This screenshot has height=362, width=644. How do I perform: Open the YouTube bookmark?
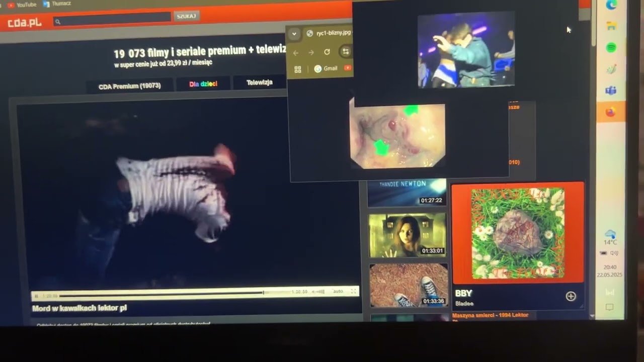pos(22,5)
